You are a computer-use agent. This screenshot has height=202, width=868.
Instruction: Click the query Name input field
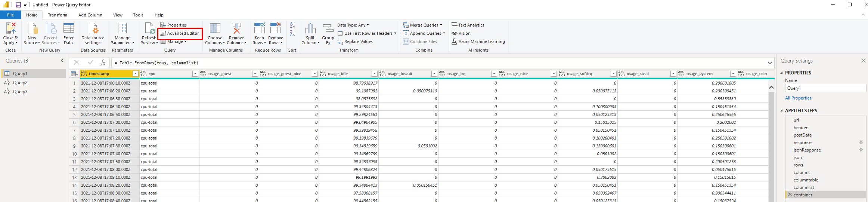point(825,88)
